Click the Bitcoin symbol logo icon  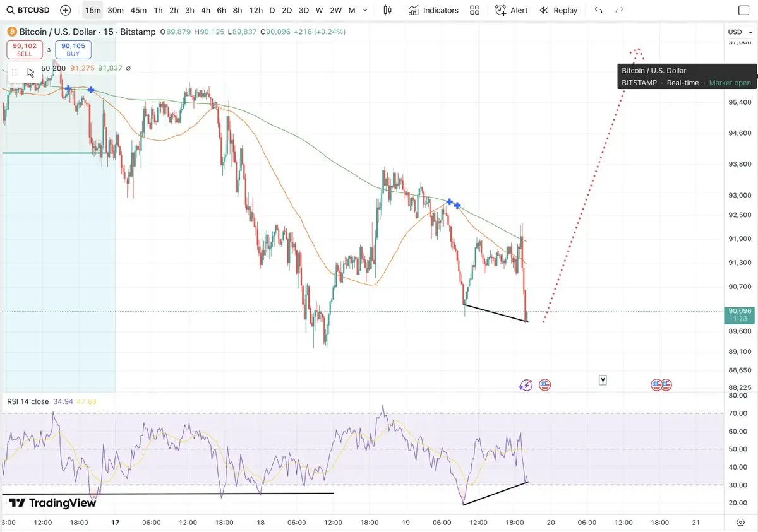click(11, 32)
